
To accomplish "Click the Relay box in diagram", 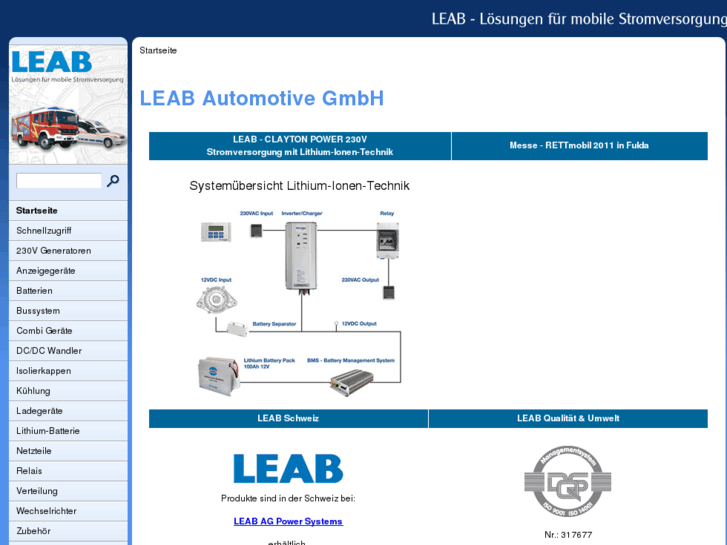I will click(387, 240).
